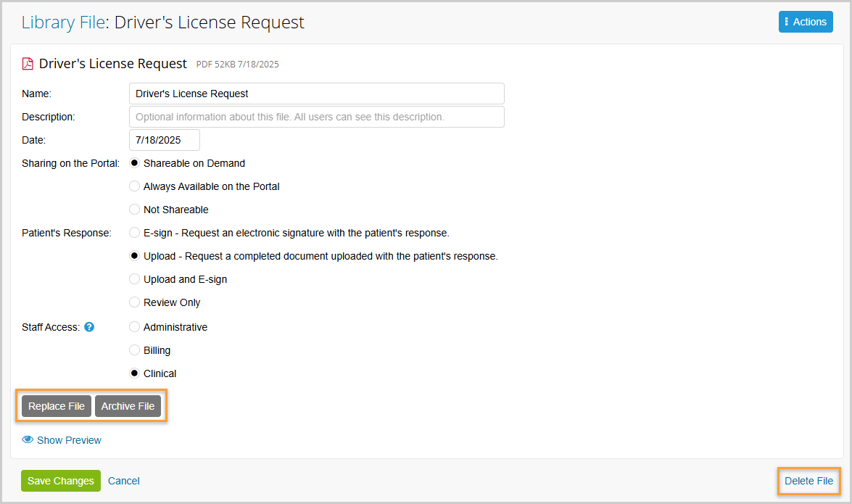Click the Archive File button
Image resolution: width=852 pixels, height=504 pixels.
[x=128, y=406]
